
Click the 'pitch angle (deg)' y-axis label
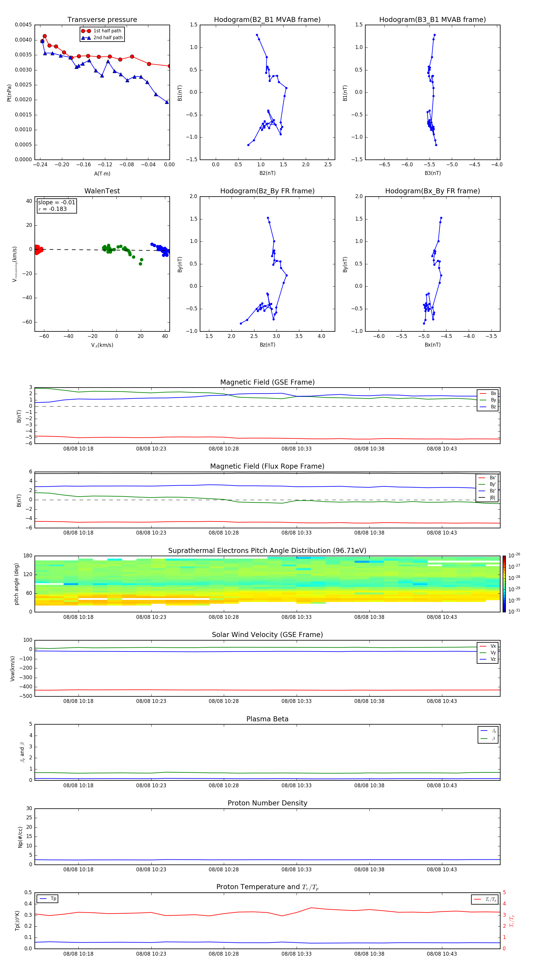(x=16, y=584)
